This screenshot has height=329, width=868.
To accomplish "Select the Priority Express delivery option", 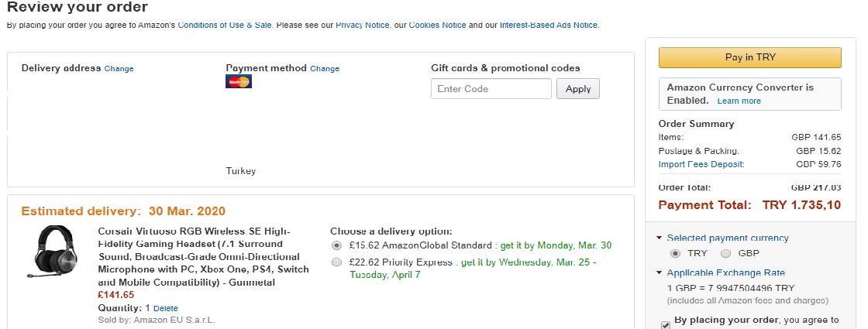I will [x=336, y=262].
